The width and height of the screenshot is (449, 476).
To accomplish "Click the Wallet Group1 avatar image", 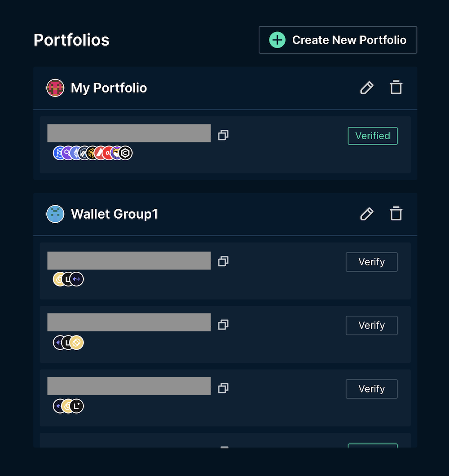I will pyautogui.click(x=55, y=214).
